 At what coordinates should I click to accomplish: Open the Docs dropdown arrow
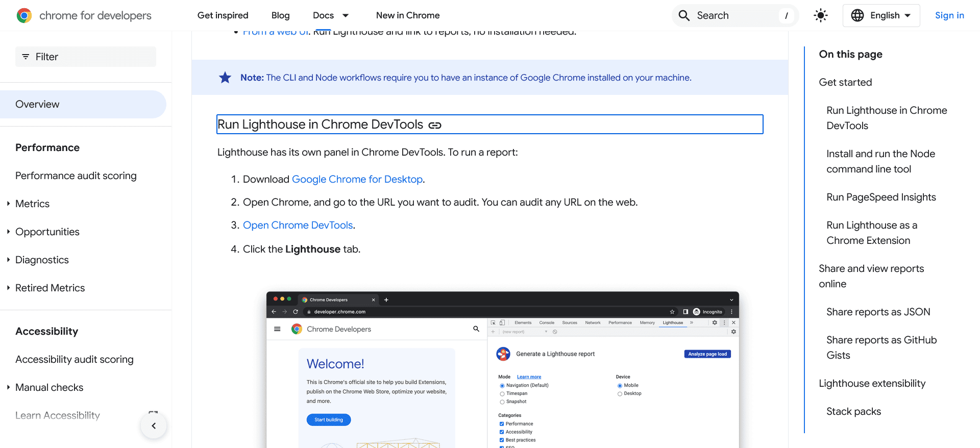(x=346, y=15)
